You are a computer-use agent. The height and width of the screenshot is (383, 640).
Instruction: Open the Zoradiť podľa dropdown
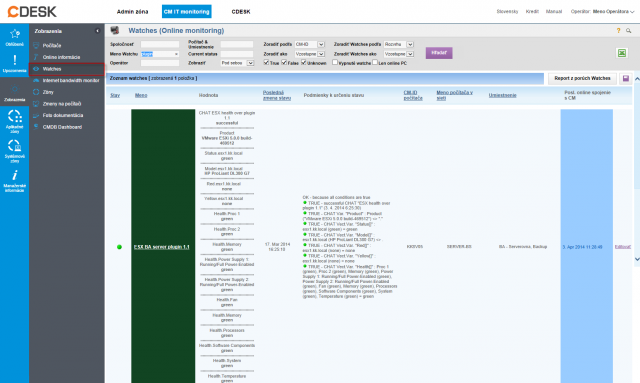[x=310, y=44]
